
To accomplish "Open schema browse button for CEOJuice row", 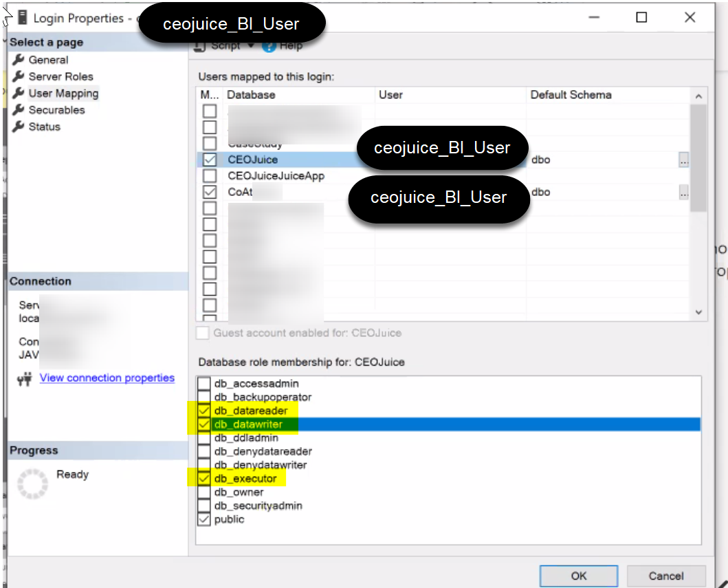I will click(x=683, y=160).
